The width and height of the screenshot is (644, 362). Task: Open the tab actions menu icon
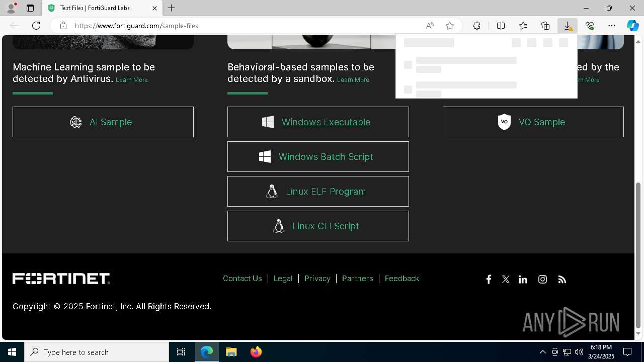(x=30, y=8)
